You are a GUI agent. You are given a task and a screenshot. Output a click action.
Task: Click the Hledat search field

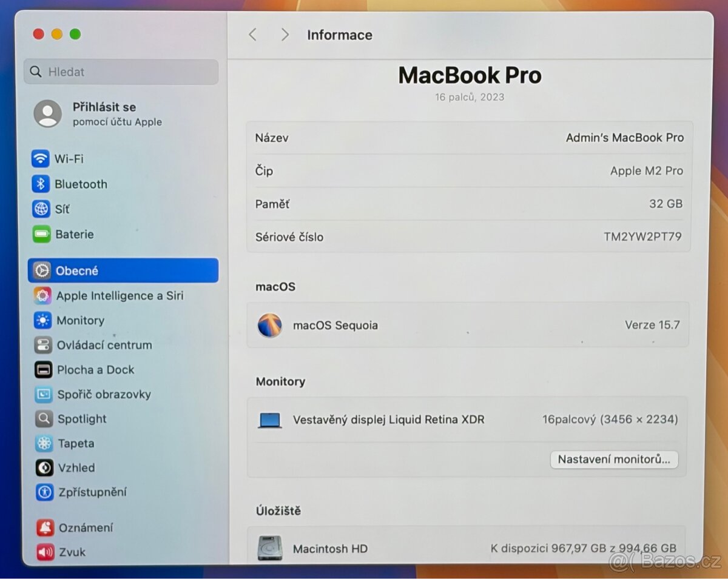(121, 72)
